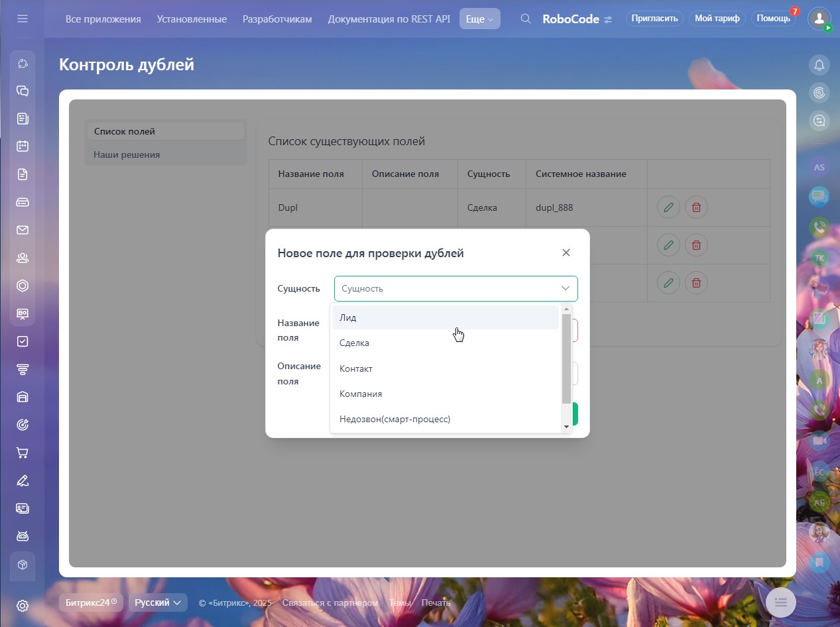Viewport: 840px width, 627px height.
Task: Click the red trash icon for Dupl row
Action: tap(696, 207)
